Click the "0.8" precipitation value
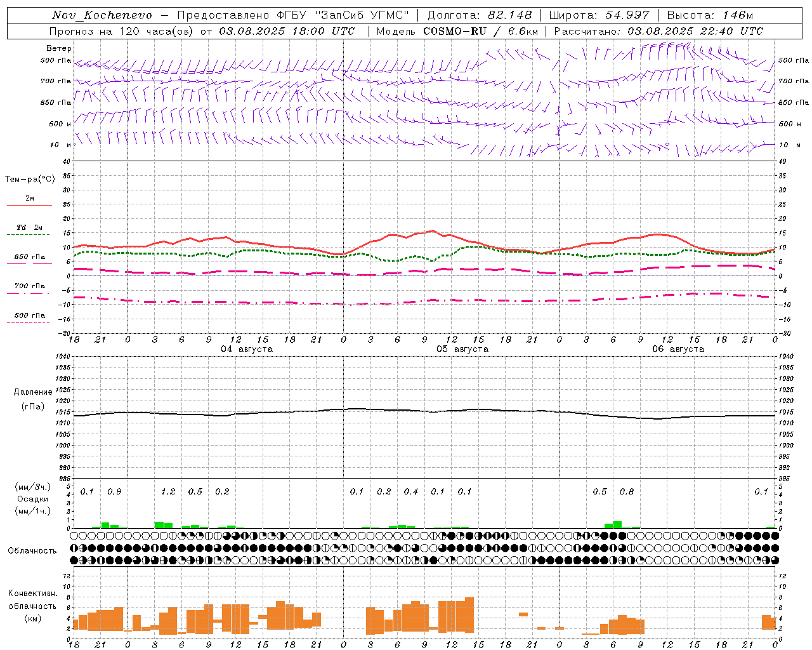 click(627, 492)
